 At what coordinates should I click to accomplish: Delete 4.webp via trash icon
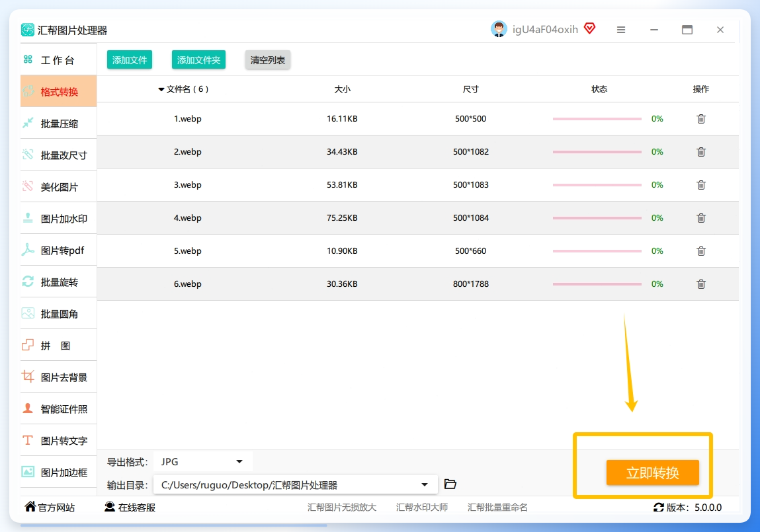click(x=701, y=218)
